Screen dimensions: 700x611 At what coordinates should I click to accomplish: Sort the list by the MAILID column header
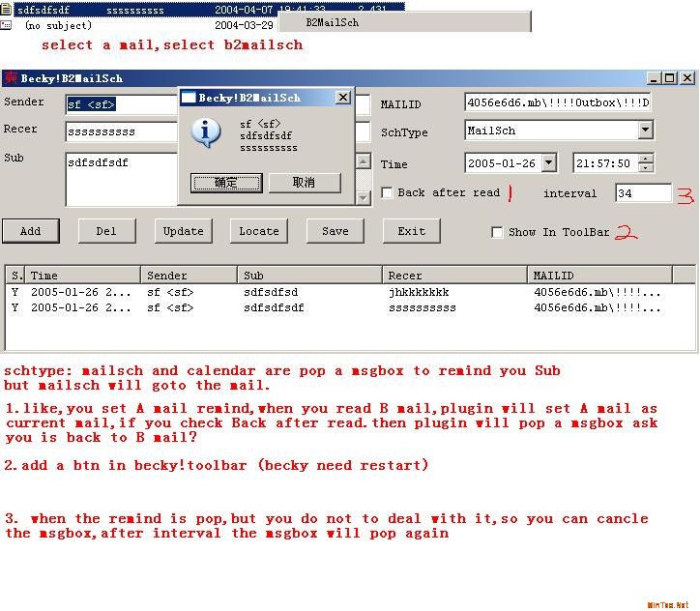click(609, 276)
